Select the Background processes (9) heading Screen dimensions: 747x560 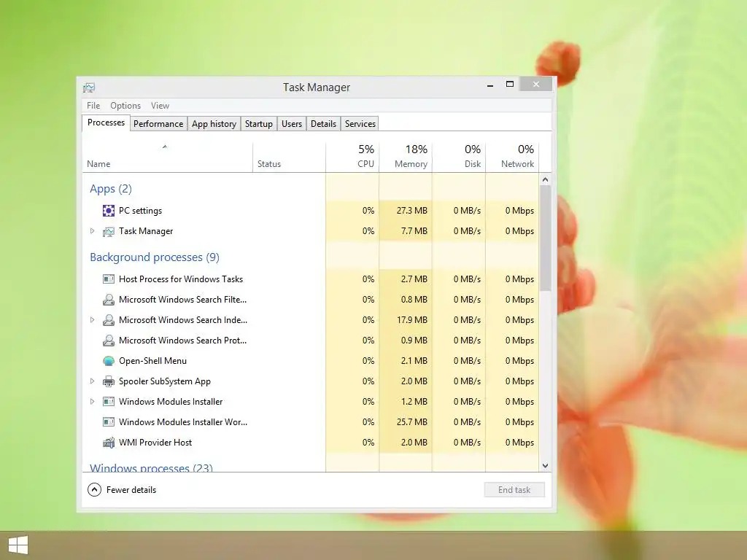(x=155, y=257)
